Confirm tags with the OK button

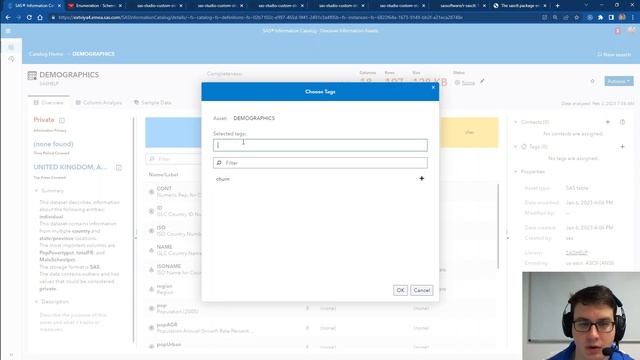tap(400, 290)
